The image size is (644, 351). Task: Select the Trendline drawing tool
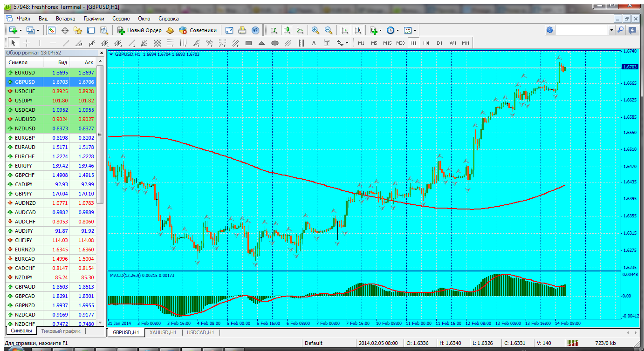click(66, 43)
